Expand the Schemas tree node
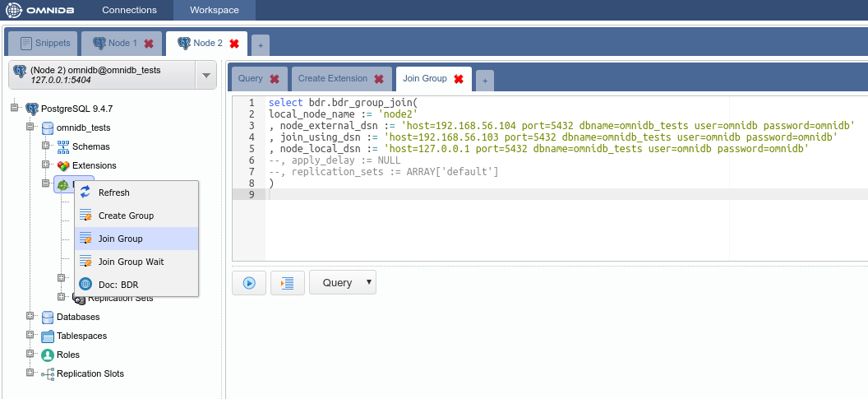Viewport: 868px width, 399px height. (46, 146)
